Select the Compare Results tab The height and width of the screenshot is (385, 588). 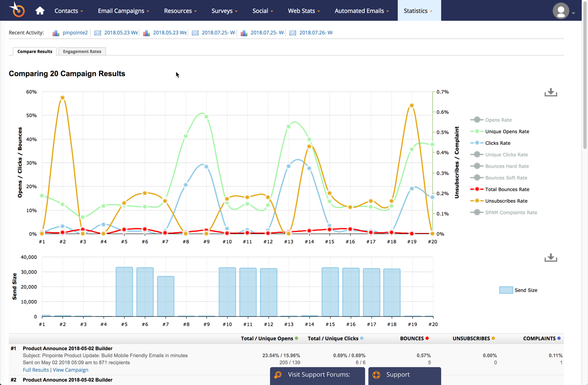35,51
